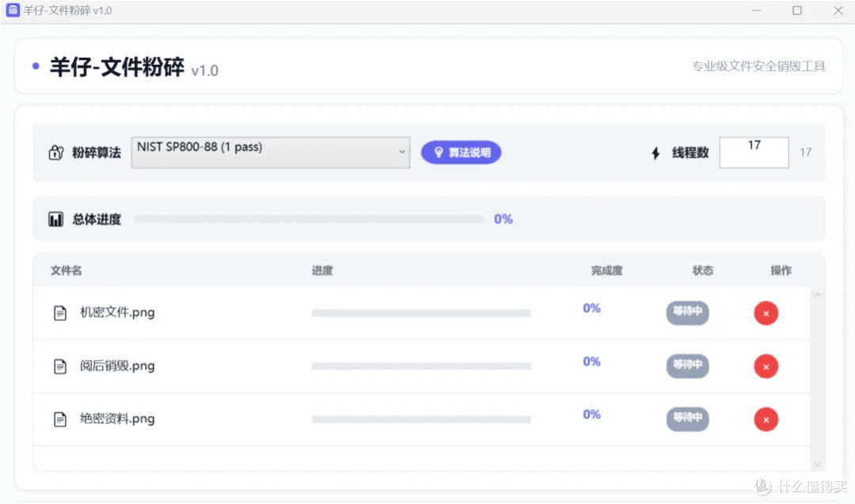The width and height of the screenshot is (855, 504).
Task: Click the 文件名 column header
Action: pos(66,271)
